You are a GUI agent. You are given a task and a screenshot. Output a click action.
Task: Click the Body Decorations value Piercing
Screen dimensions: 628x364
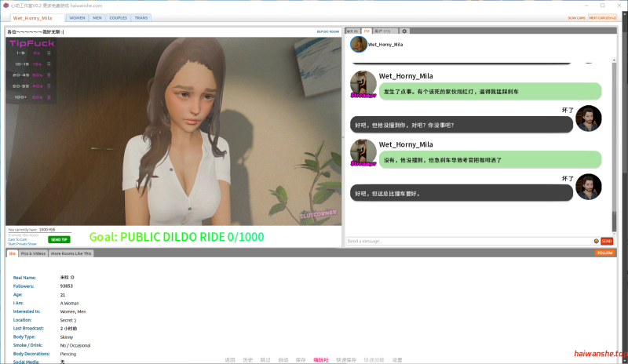(x=68, y=354)
